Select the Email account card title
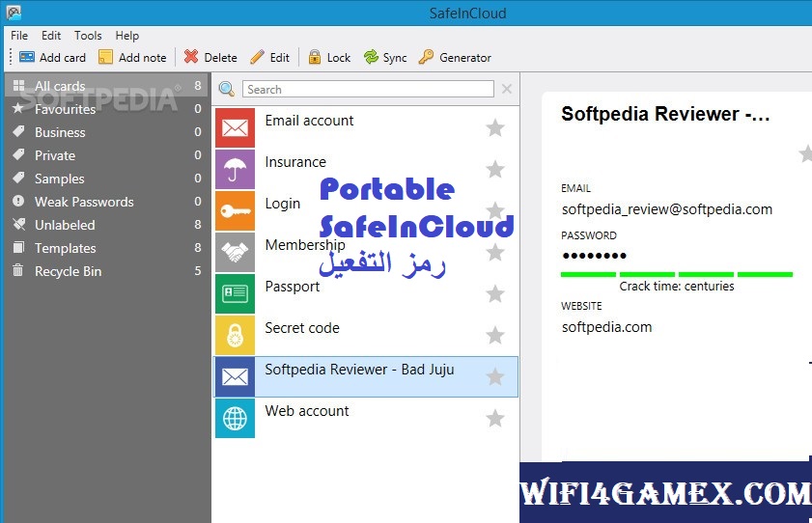The image size is (812, 523). [309, 121]
